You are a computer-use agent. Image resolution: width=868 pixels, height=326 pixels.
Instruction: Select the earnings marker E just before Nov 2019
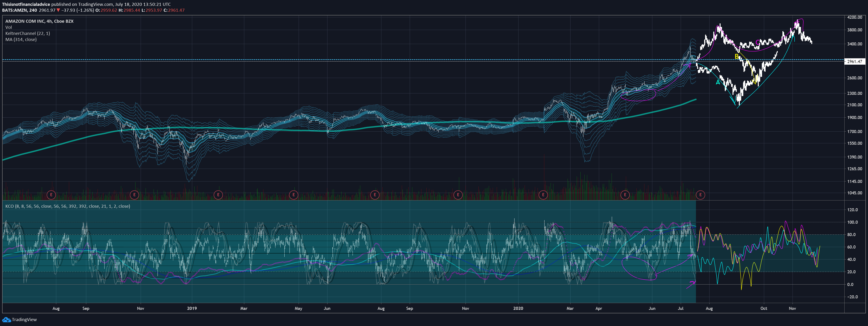(x=458, y=195)
